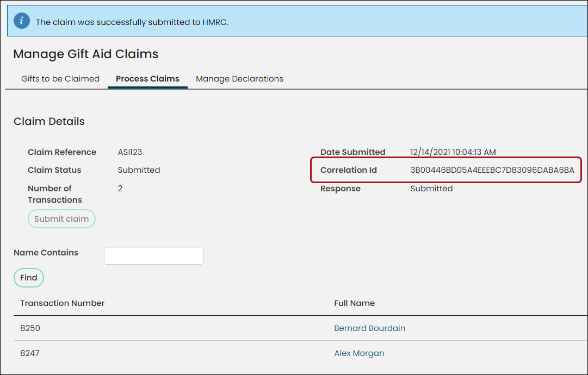Click the Claim Details heading

point(49,121)
